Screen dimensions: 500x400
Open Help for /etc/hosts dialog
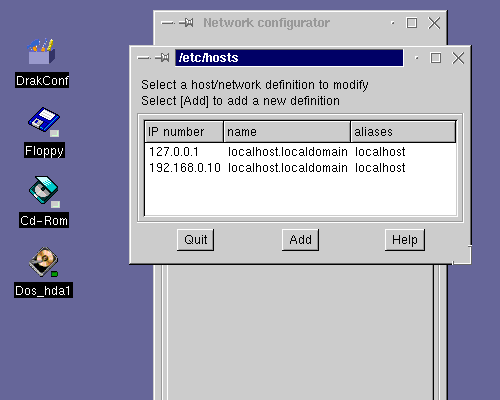(405, 239)
